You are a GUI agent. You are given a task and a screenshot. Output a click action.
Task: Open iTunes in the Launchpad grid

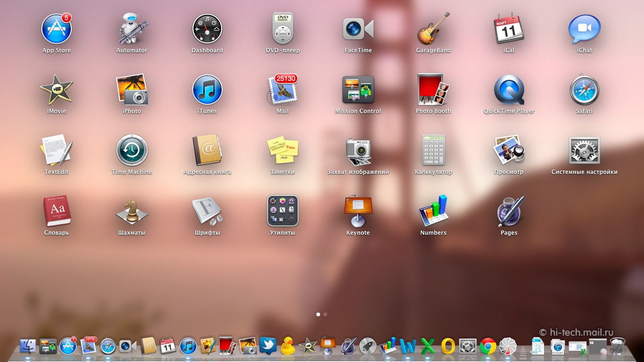[207, 90]
